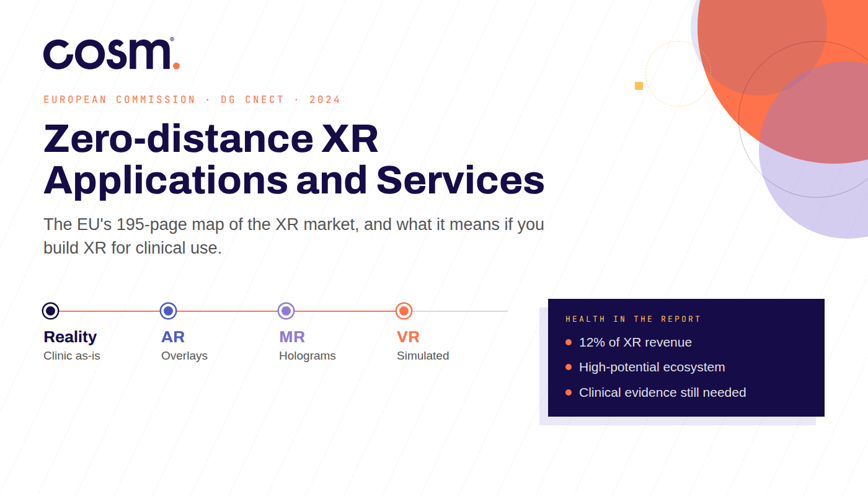Select the MR timeline marker

click(x=286, y=311)
